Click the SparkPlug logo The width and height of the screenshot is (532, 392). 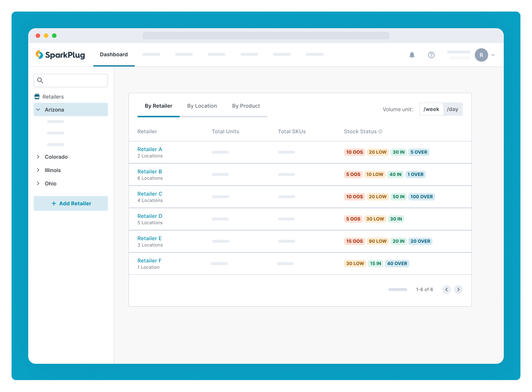tap(60, 55)
